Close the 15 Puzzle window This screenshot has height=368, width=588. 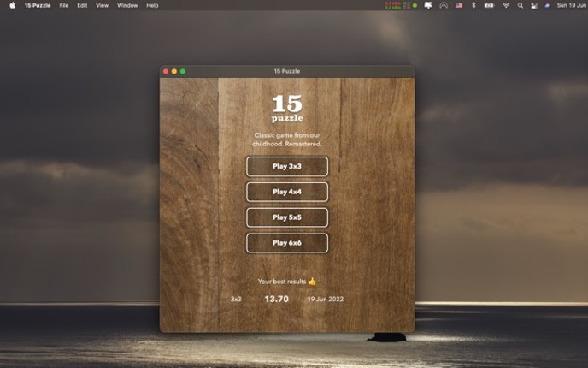166,71
